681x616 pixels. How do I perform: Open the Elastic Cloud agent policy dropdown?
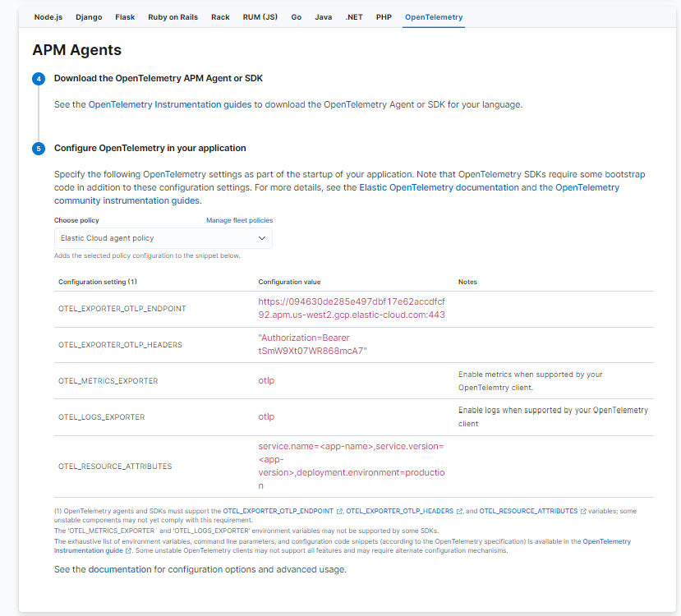[x=163, y=237]
